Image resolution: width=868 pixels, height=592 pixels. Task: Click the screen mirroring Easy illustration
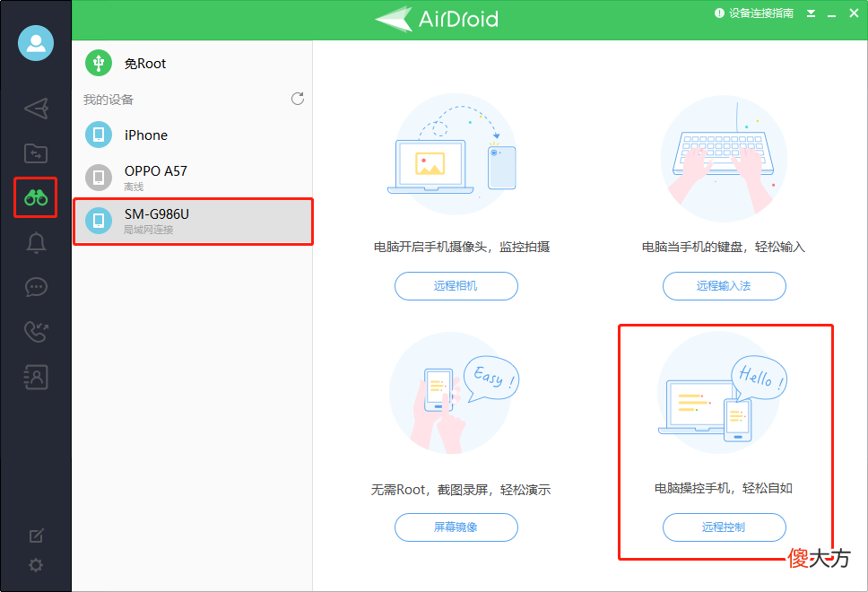click(x=453, y=393)
